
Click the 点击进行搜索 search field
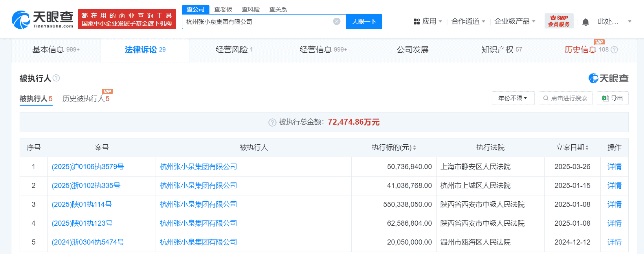(x=565, y=98)
